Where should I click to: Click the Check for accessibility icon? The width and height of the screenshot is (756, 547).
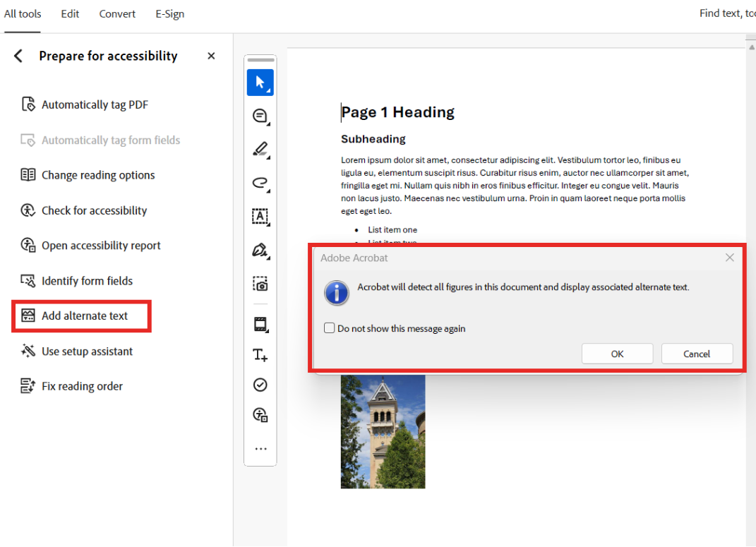coord(28,210)
